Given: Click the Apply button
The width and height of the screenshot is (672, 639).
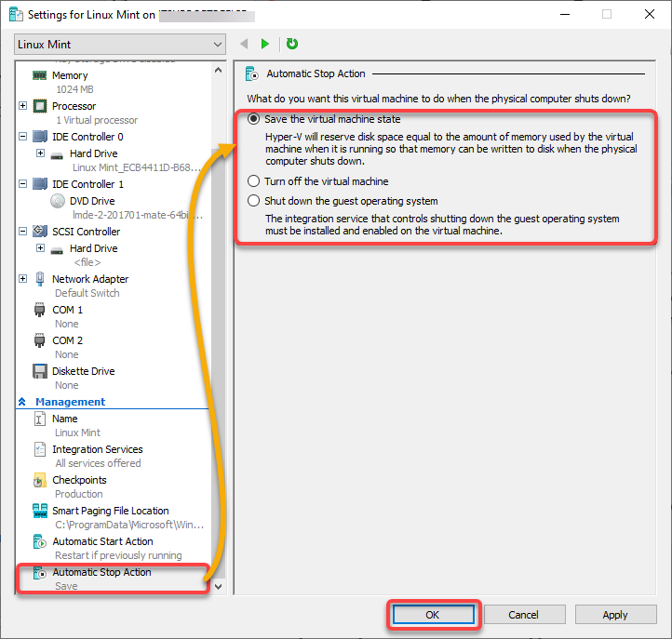Looking at the screenshot, I should click(x=615, y=615).
